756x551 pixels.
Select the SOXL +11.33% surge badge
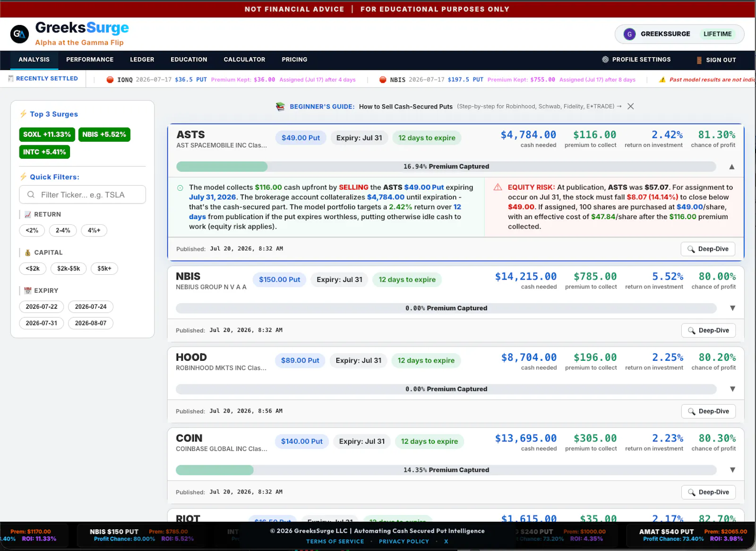[x=47, y=135]
